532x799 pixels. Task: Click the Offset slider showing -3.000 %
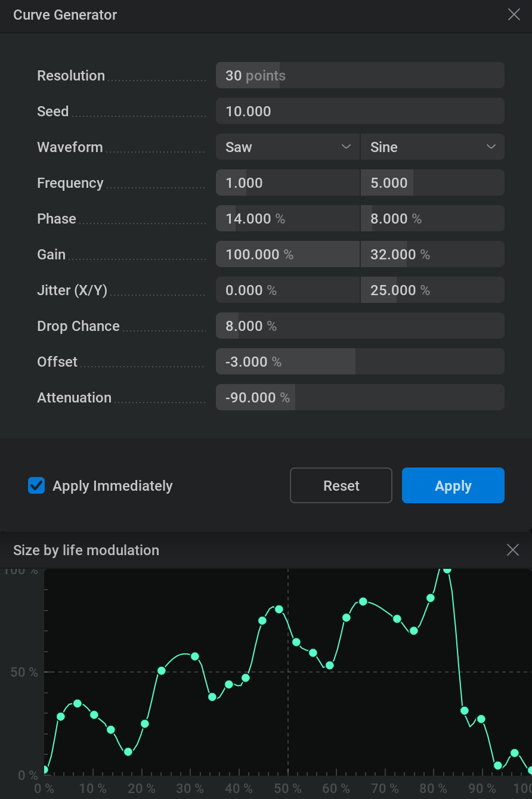coord(360,362)
